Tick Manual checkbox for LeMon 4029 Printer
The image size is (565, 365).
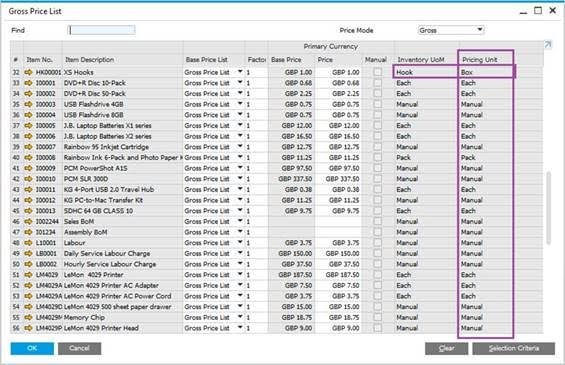377,275
